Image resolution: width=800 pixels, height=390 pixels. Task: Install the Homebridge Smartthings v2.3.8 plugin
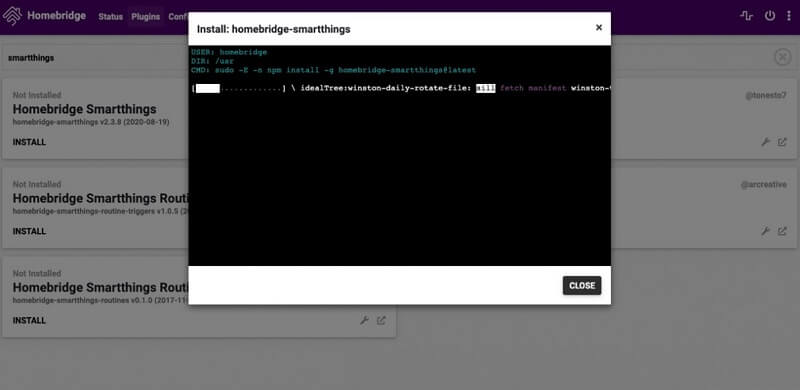(x=29, y=142)
